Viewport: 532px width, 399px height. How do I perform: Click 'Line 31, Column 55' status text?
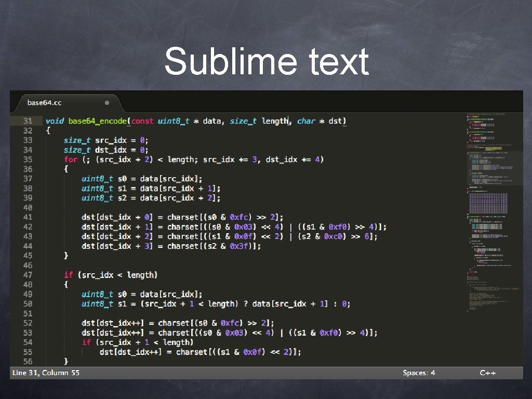[46, 373]
